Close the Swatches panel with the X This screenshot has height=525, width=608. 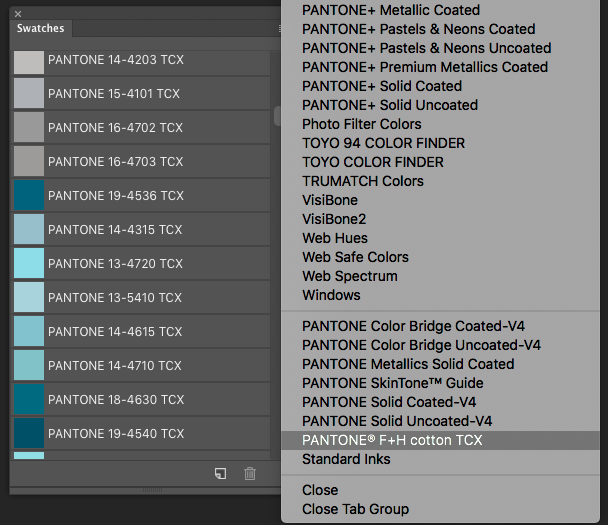pos(18,14)
